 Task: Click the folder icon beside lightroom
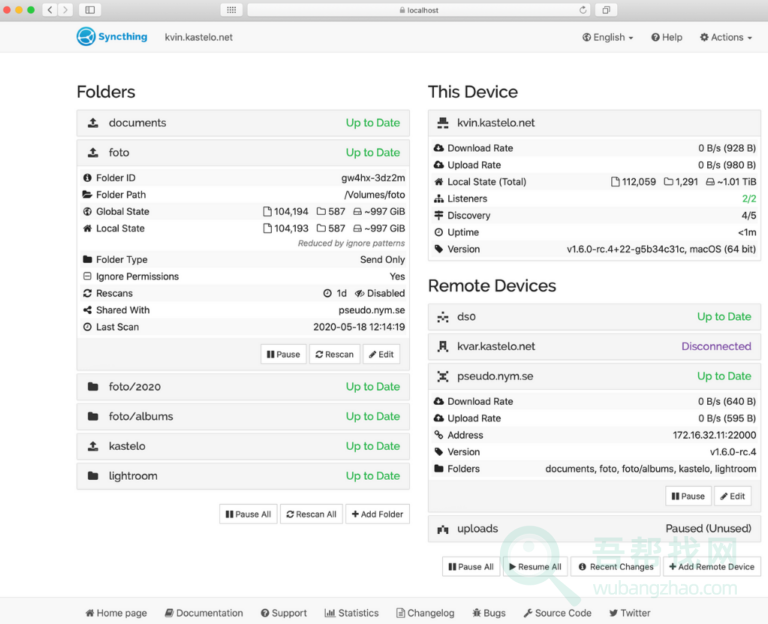pyautogui.click(x=93, y=476)
